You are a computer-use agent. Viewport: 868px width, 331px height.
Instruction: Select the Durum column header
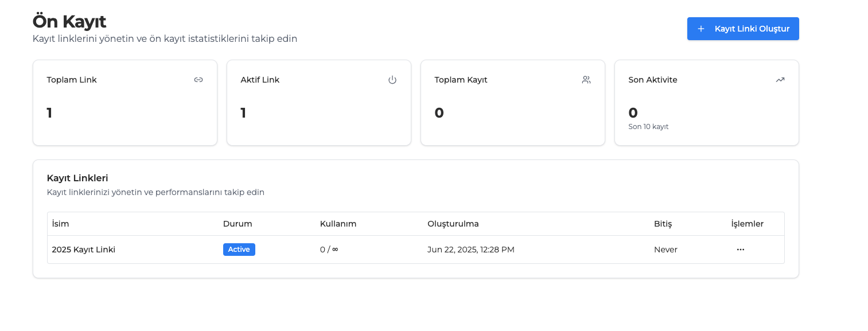pyautogui.click(x=237, y=224)
